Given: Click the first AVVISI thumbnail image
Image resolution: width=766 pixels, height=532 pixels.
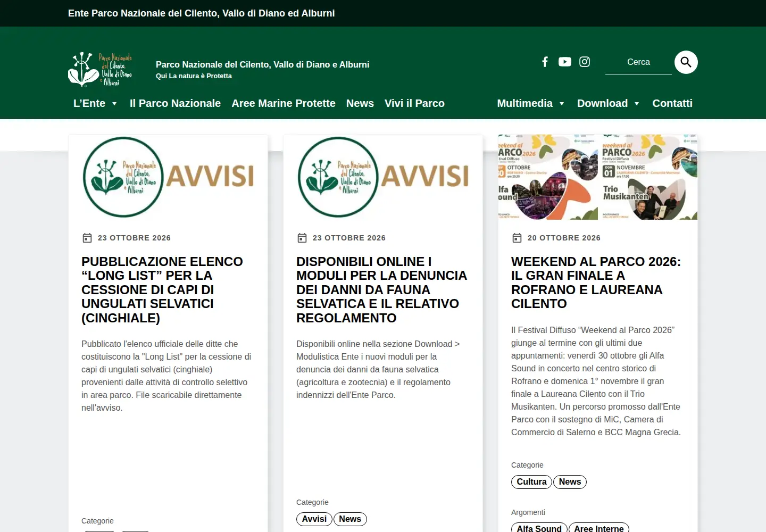Looking at the screenshot, I should [168, 177].
